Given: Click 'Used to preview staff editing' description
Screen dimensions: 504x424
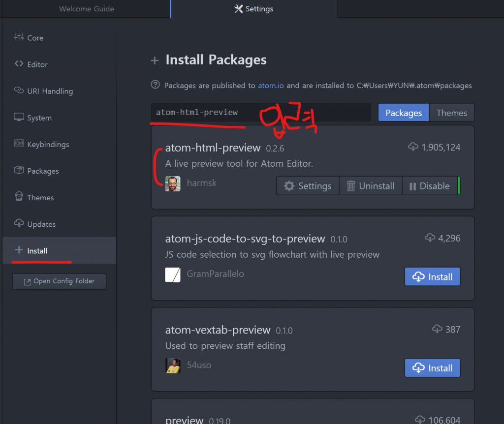Looking at the screenshot, I should (225, 346).
